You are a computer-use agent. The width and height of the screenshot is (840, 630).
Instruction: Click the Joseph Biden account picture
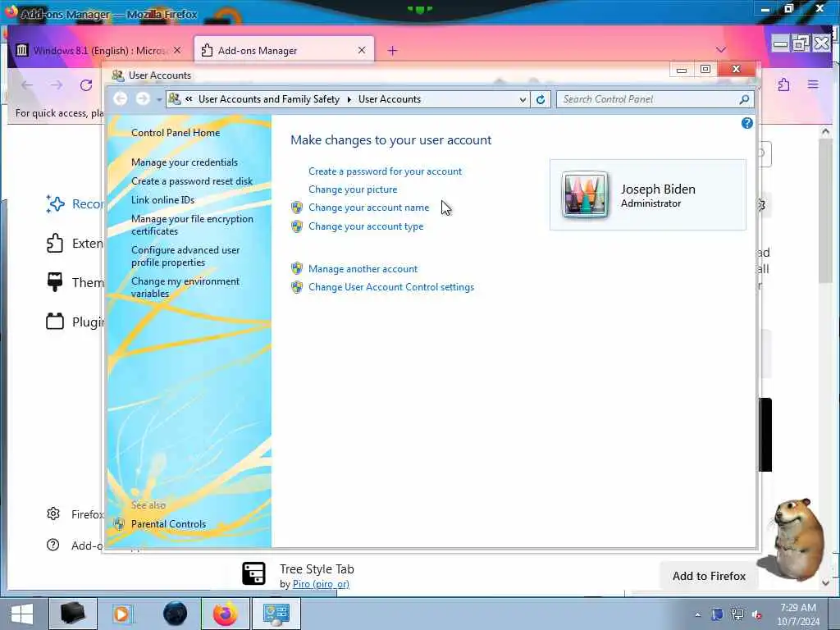point(584,194)
